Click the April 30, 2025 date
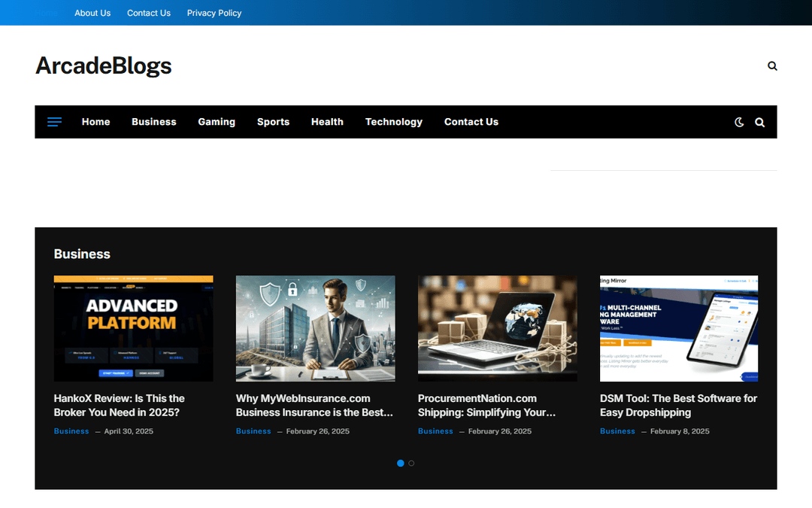This screenshot has height=508, width=812. 129,431
